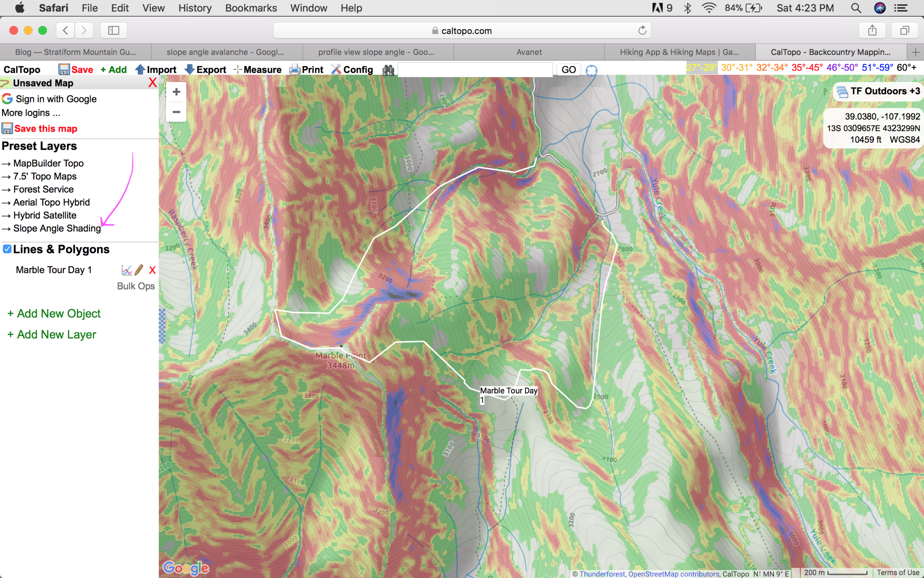Click the Safari share icon
The width and height of the screenshot is (924, 578).
point(872,30)
